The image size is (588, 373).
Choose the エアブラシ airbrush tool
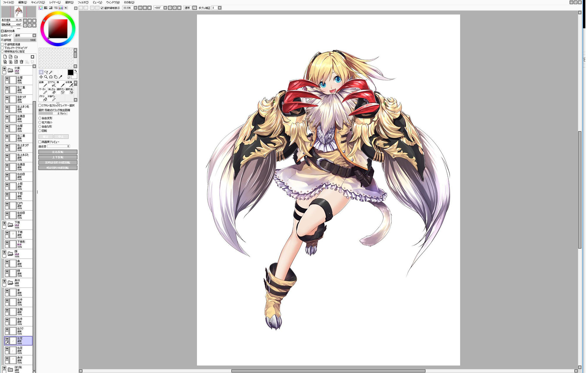[52, 84]
